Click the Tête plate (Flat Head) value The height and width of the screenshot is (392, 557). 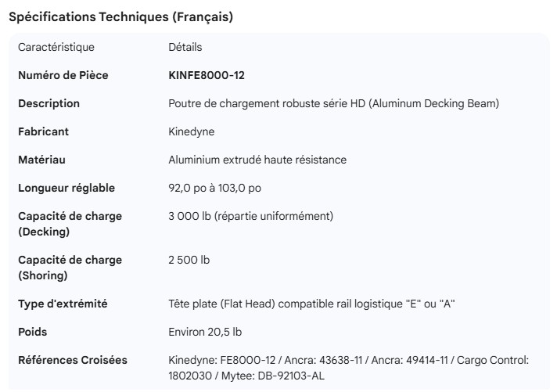click(x=312, y=304)
